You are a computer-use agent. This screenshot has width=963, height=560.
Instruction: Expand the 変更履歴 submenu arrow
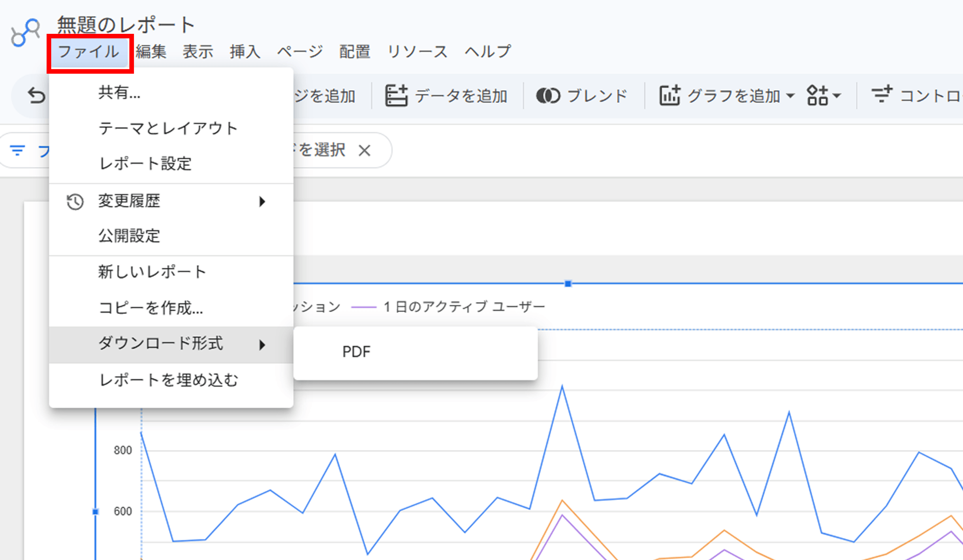tap(262, 202)
